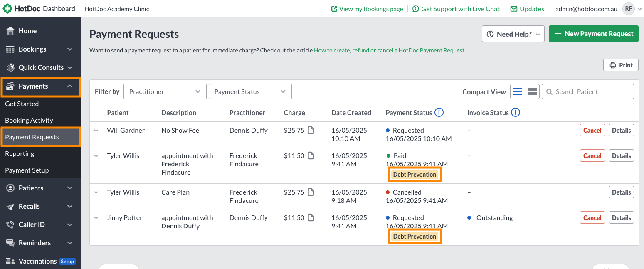Click New Payment Request button
644x269 pixels.
coord(594,34)
